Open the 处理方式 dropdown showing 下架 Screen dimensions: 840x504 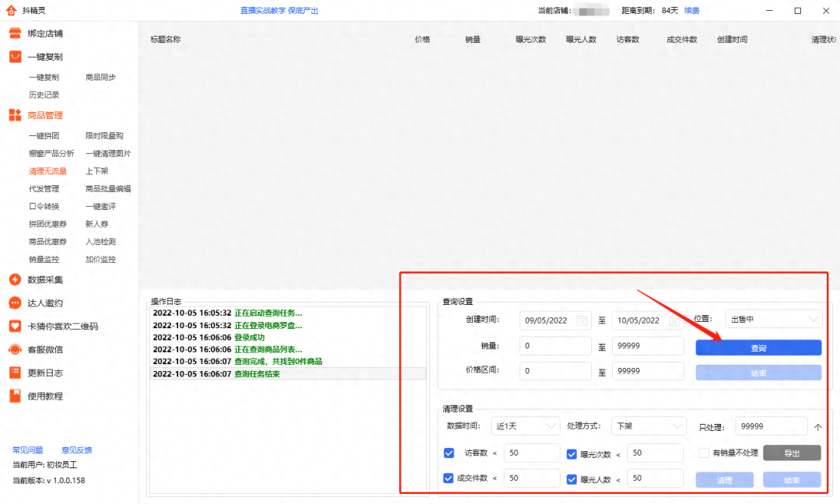(649, 425)
